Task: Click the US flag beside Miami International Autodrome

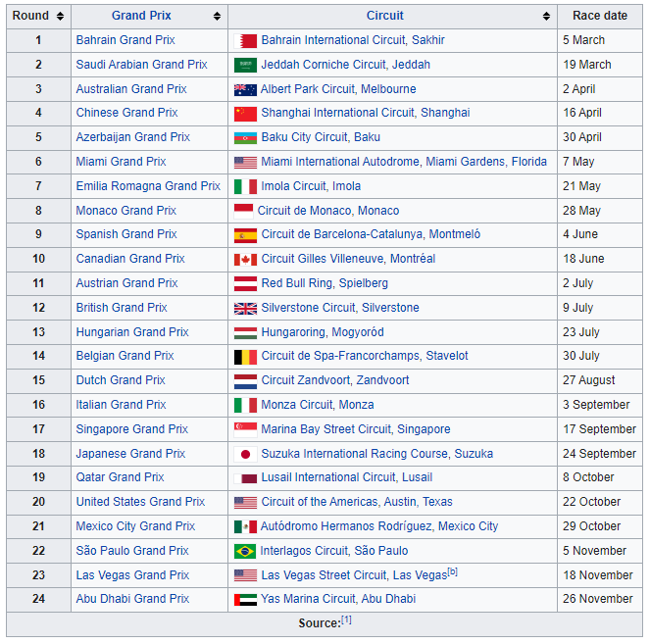Action: click(x=245, y=163)
